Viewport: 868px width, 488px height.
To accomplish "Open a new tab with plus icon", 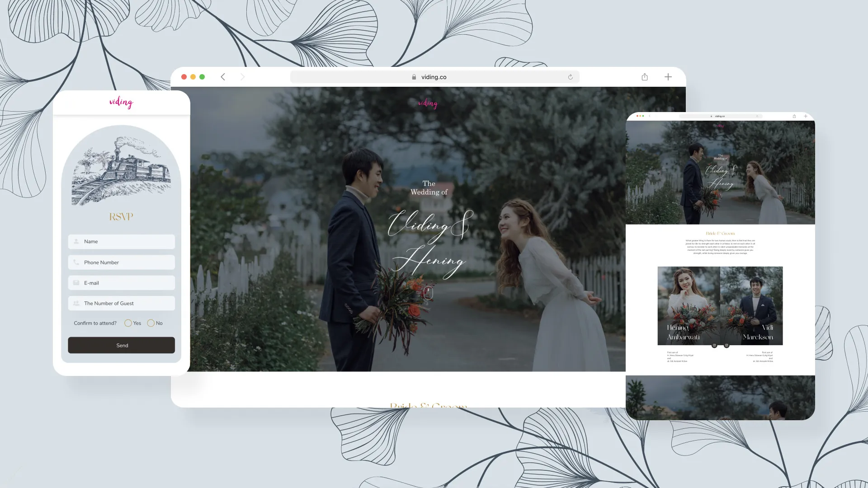I will click(x=668, y=77).
